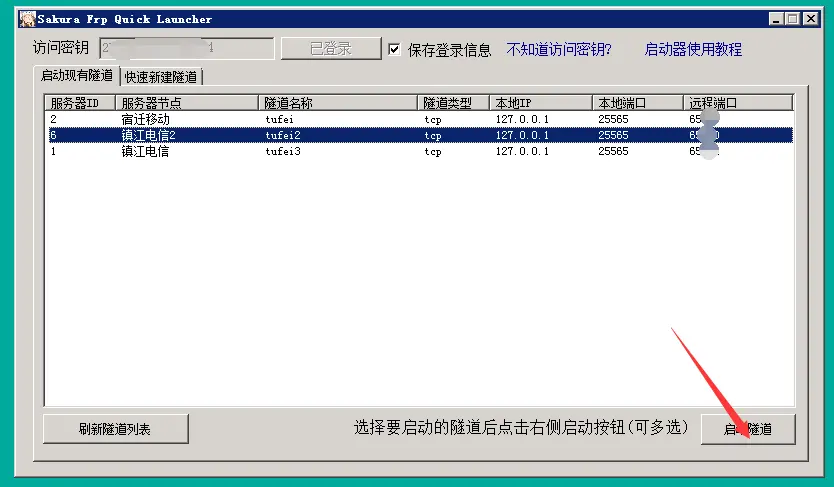Click the 隧道名称 column header
The image size is (834, 487).
[x=337, y=103]
